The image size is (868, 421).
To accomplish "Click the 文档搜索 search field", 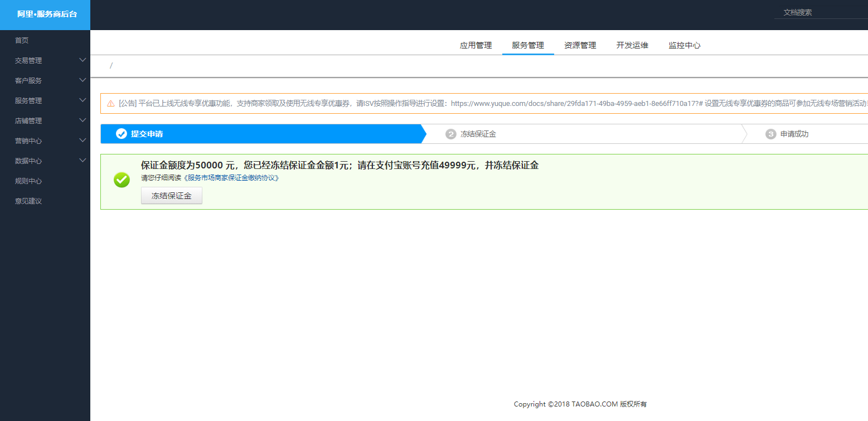I will 819,12.
